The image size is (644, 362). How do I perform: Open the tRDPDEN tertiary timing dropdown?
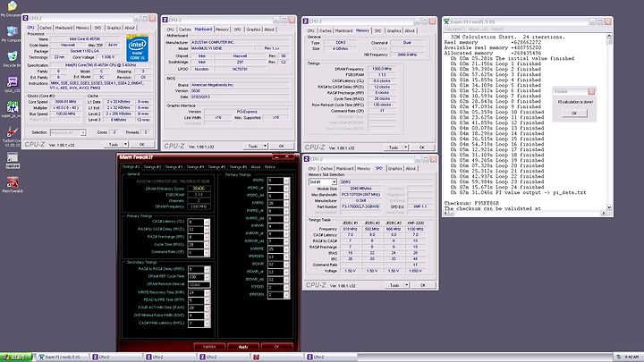(x=286, y=257)
